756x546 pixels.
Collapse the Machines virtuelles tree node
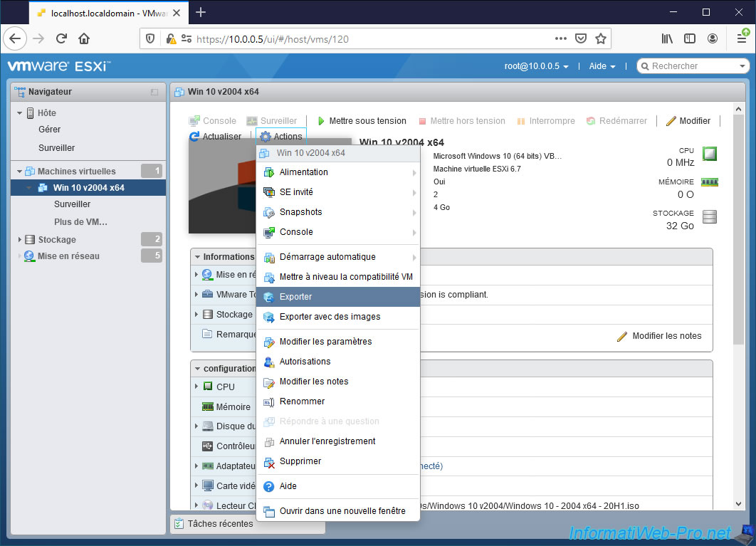(x=19, y=172)
